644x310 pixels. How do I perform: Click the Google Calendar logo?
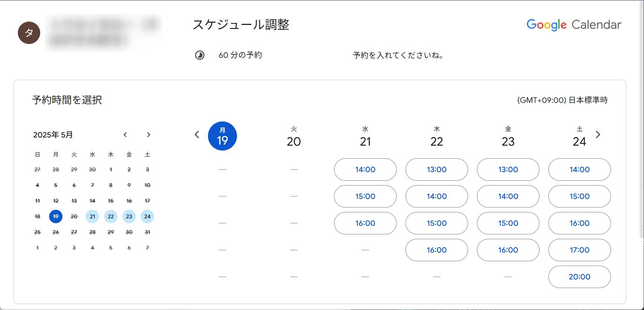[573, 25]
